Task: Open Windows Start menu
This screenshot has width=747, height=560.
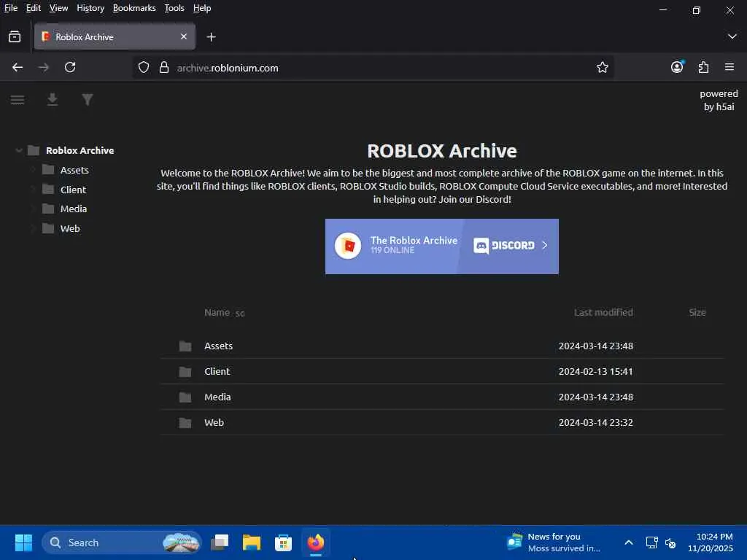Action: 23,542
